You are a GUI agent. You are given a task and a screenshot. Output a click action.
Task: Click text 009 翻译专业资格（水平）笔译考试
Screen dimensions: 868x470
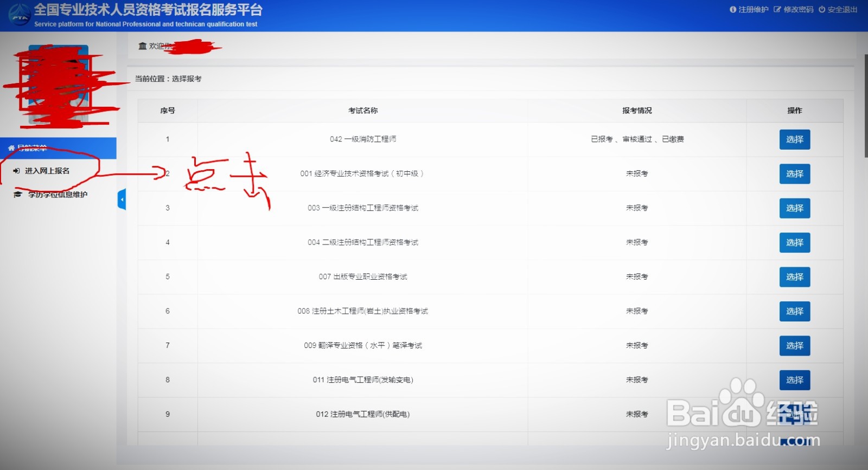[363, 346]
